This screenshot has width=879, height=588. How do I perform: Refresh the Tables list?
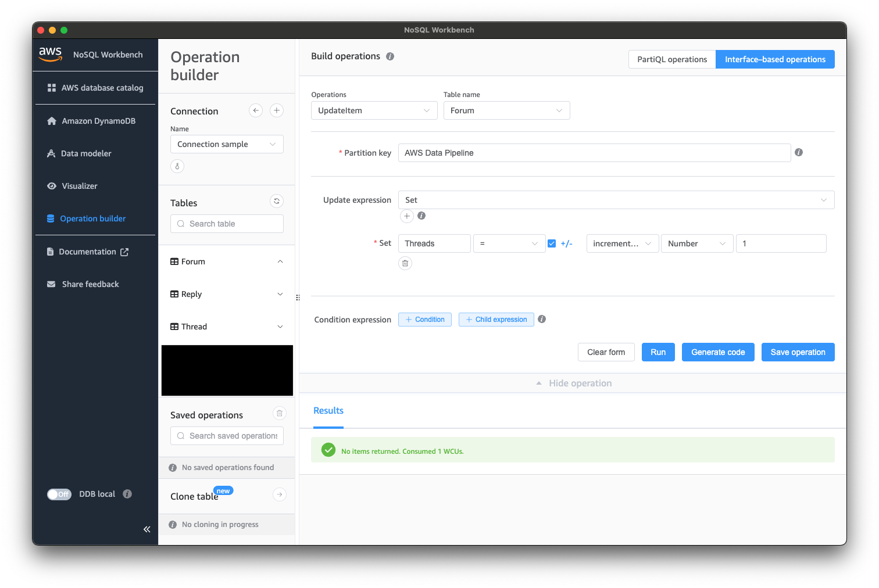277,201
